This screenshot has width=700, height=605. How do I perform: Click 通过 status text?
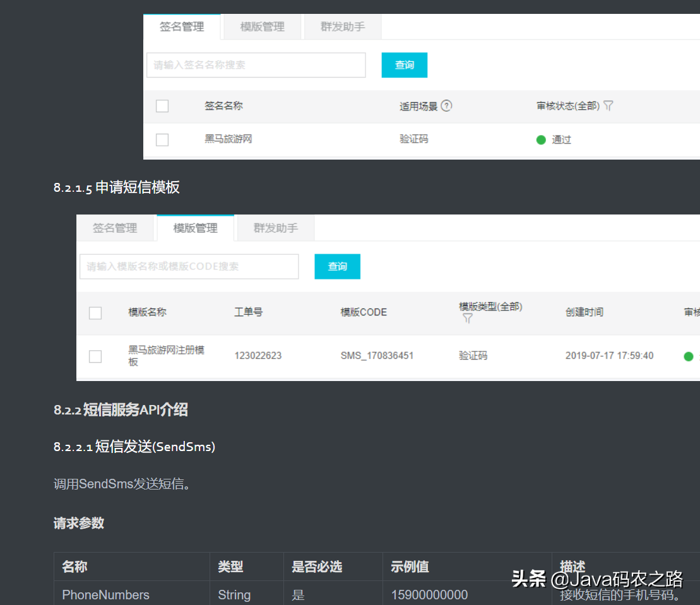pyautogui.click(x=562, y=140)
